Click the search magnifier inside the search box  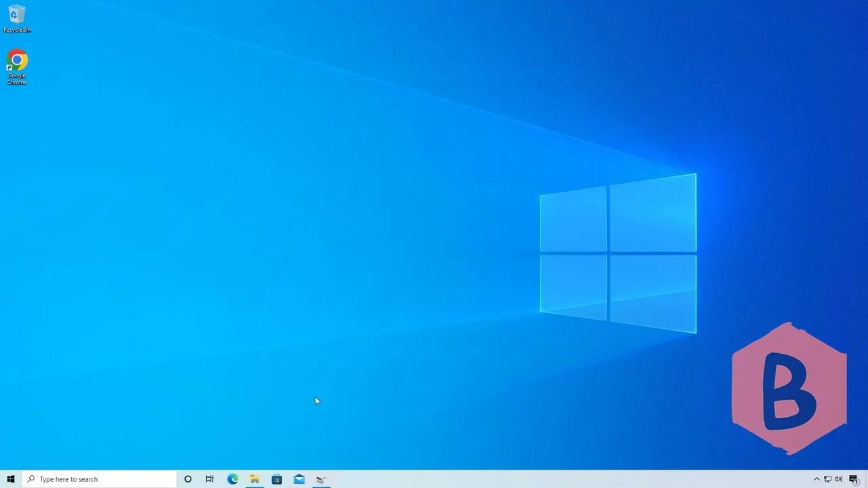[x=31, y=479]
